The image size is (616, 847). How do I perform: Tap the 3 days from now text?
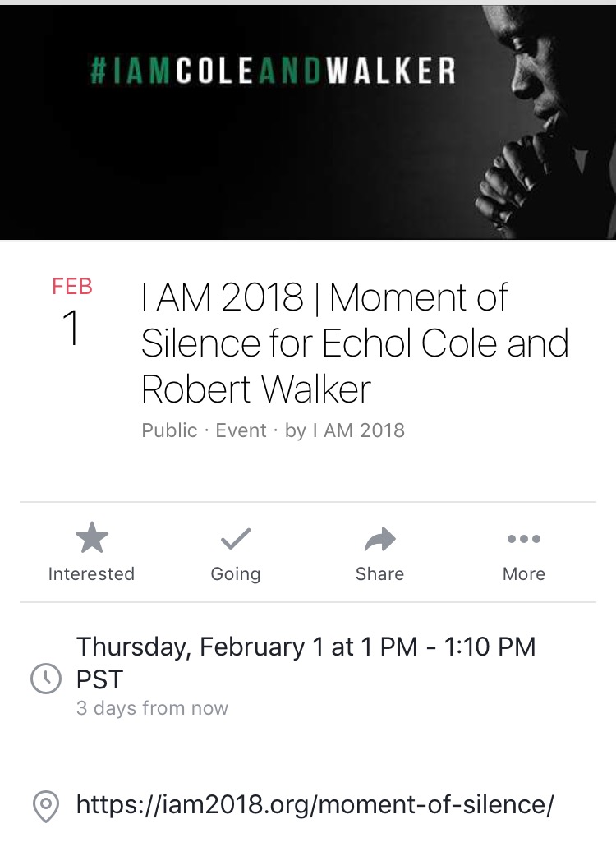pos(152,707)
